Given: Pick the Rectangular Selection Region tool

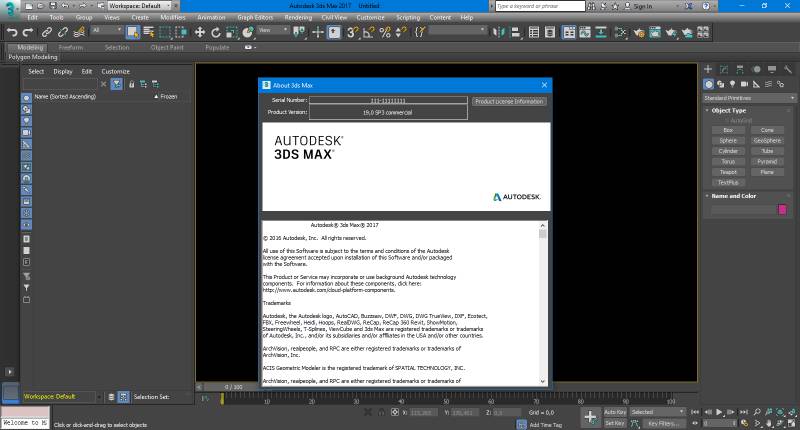Looking at the screenshot, I should click(165, 33).
